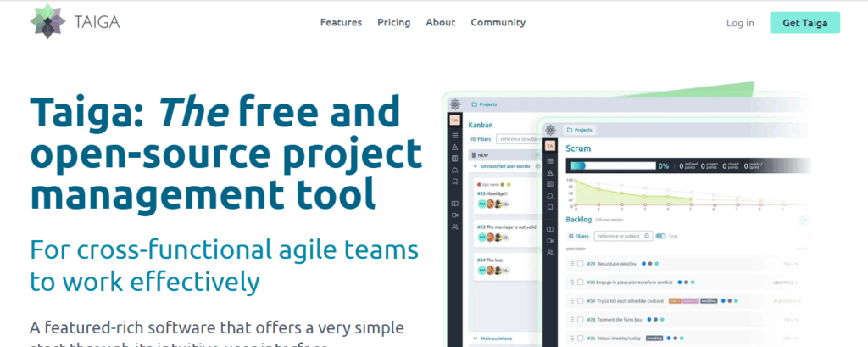Click the Taiga logo icon in Kanban window
The width and height of the screenshot is (868, 347).
(x=455, y=104)
